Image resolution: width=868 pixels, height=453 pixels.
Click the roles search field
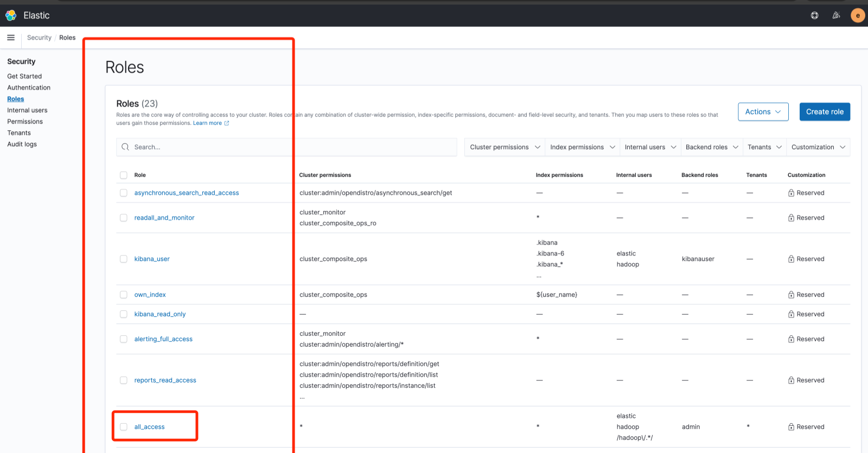pyautogui.click(x=293, y=147)
